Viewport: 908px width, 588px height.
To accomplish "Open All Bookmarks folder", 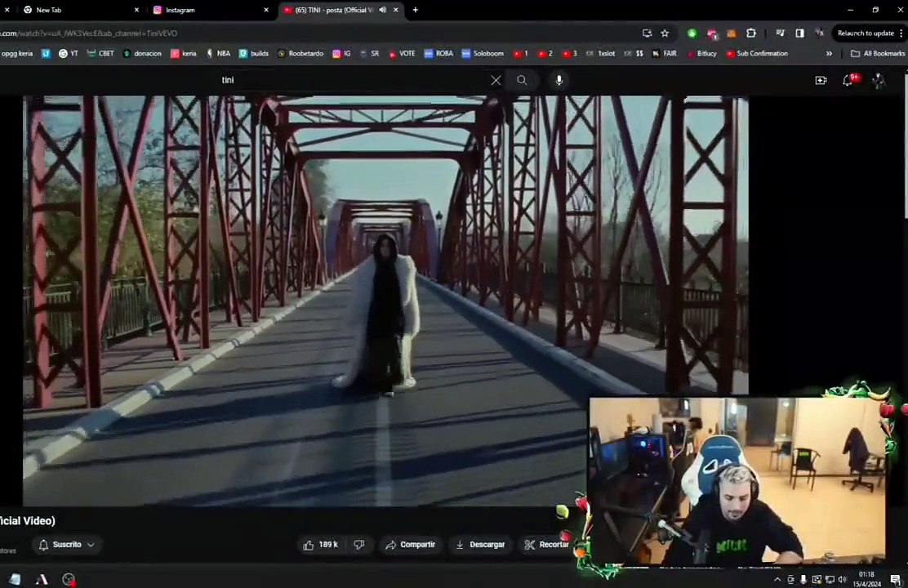I will point(877,53).
